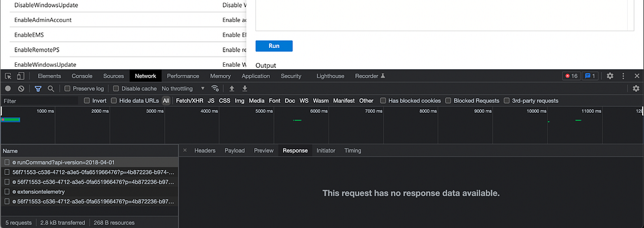Select the EnableEMS command row
The width and height of the screenshot is (644, 228).
point(128,35)
